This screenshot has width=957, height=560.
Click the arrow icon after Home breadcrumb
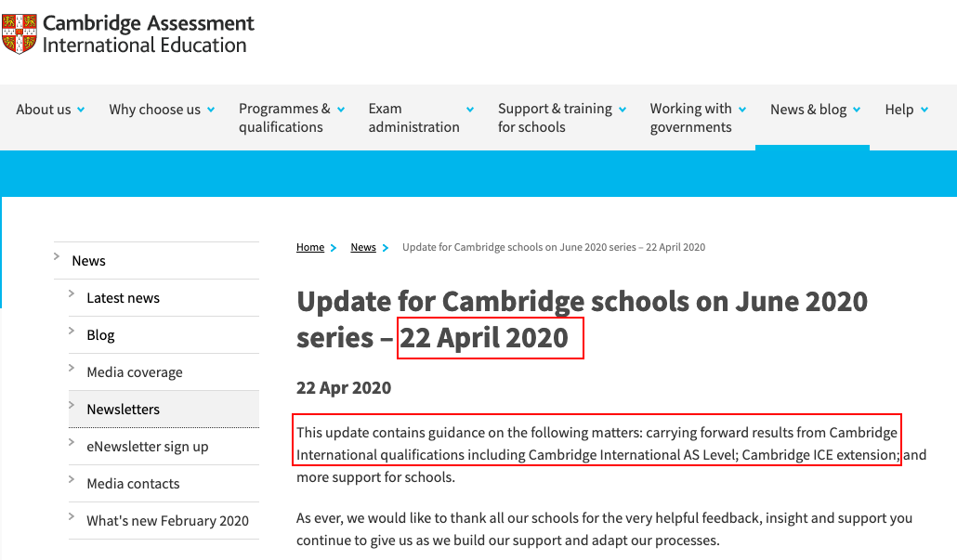(x=334, y=247)
